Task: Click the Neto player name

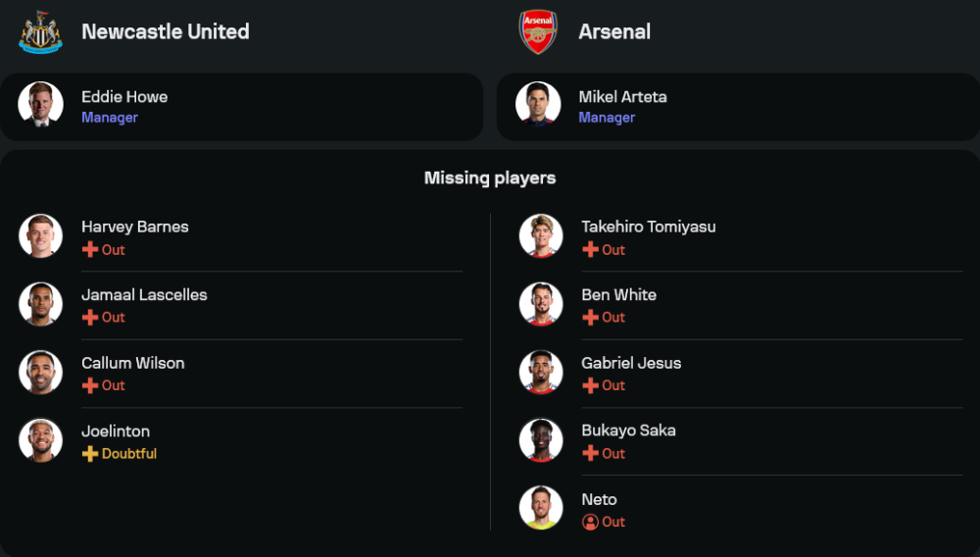Action: tap(599, 499)
